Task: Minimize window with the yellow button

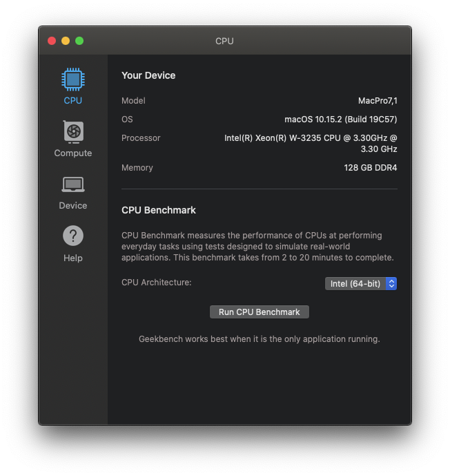Action: point(66,41)
